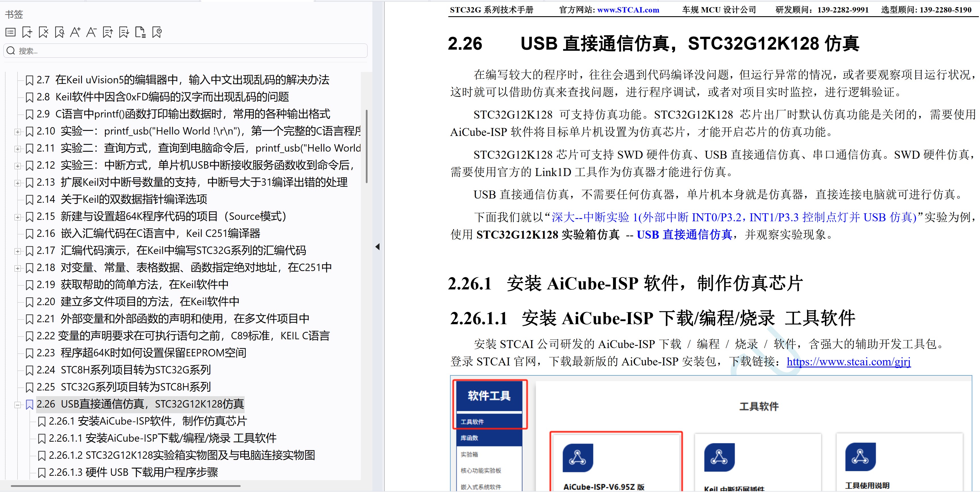
Task: Click the 书签 panel title
Action: point(14,15)
